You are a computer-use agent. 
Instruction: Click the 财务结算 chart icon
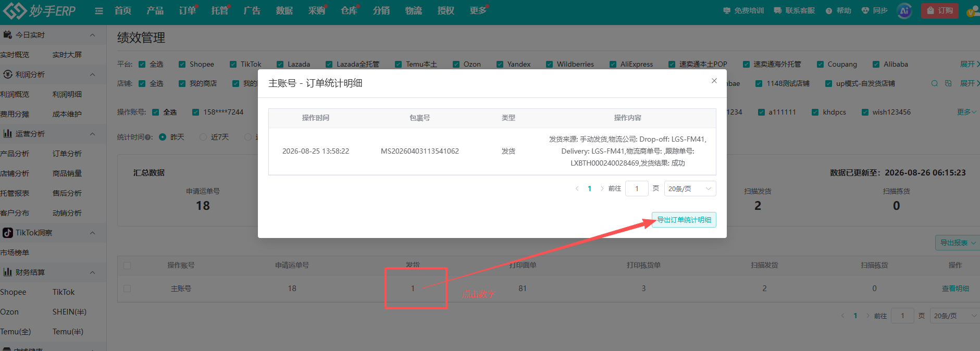(8, 272)
